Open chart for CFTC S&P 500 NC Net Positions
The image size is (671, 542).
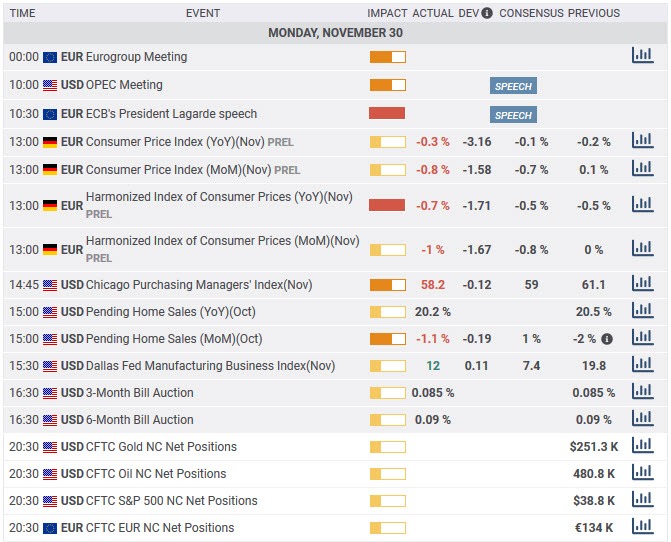(x=642, y=499)
